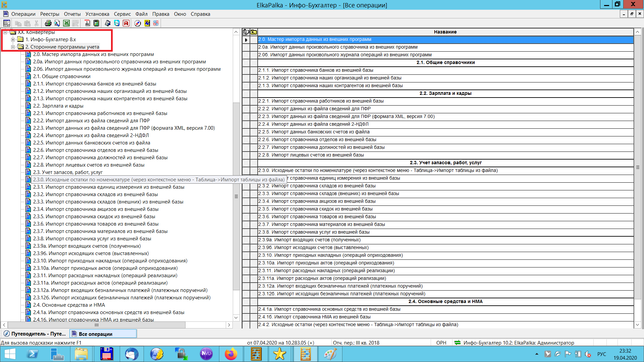Click the grey copy icon in toolbar

click(x=18, y=23)
